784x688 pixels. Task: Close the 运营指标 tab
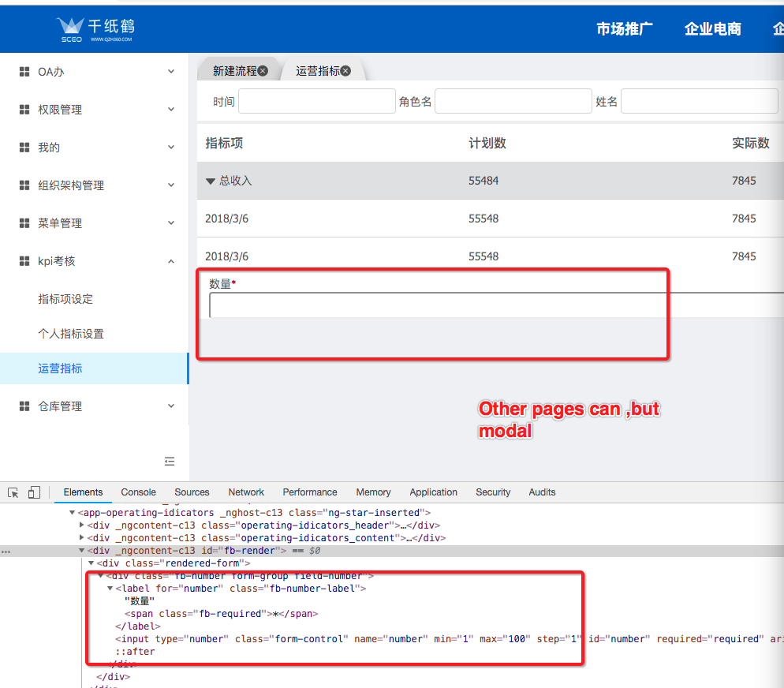tap(345, 70)
